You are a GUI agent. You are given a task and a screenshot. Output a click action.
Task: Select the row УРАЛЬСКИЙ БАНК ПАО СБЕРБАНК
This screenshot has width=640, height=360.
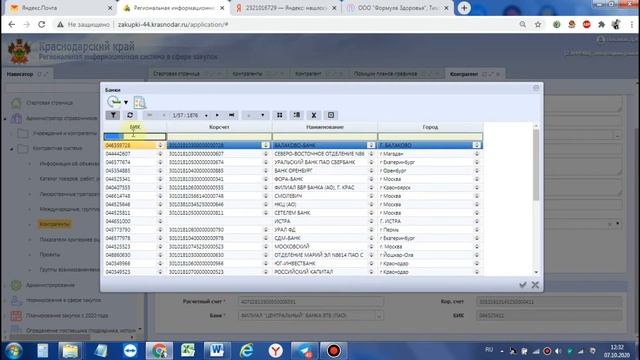tap(293, 162)
